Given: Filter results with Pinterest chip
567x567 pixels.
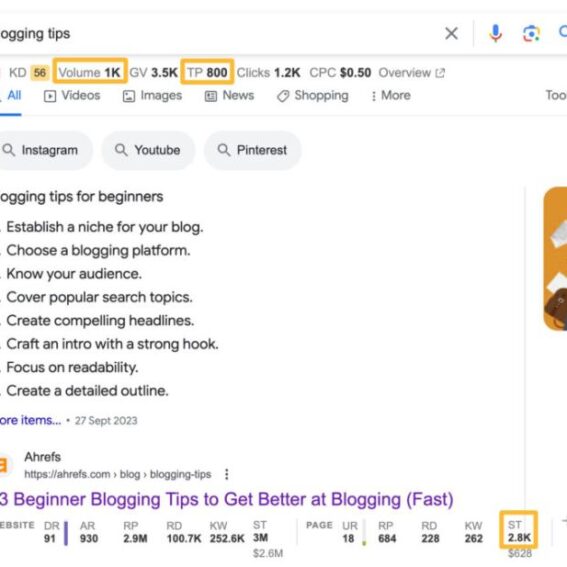Looking at the screenshot, I should pos(252,150).
